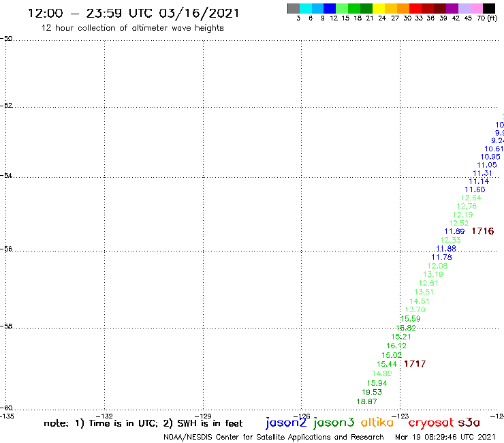Select the 'altika' satellite label
This screenshot has width=504, height=443.
point(377,422)
